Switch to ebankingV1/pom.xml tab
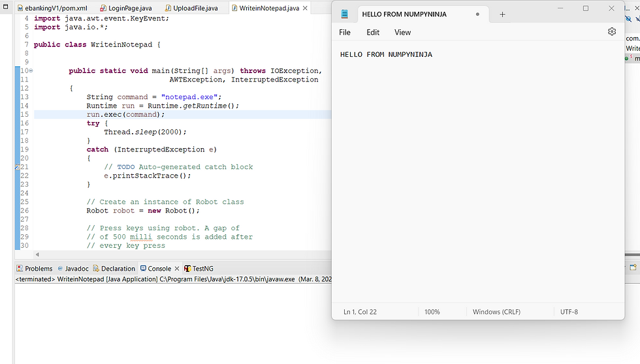 click(x=52, y=8)
